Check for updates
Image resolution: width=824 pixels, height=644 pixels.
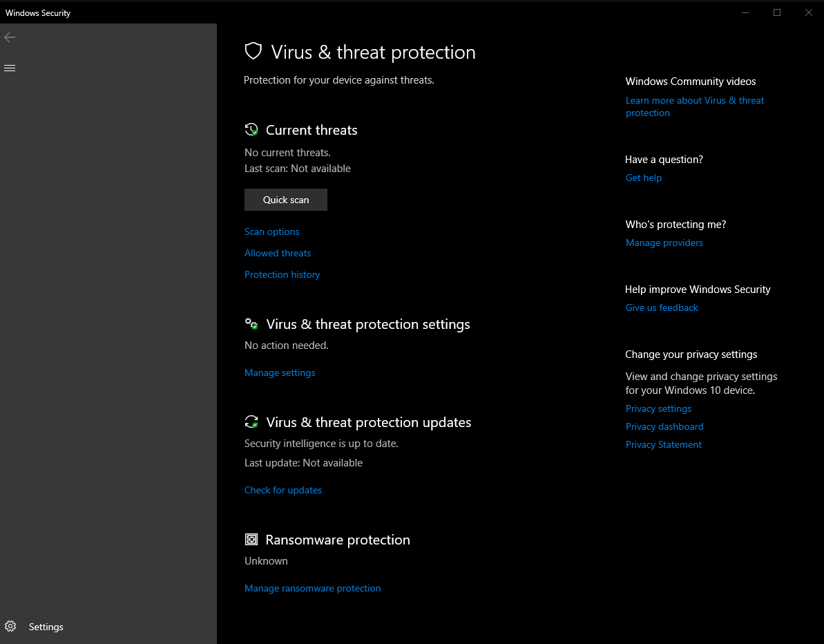pyautogui.click(x=282, y=490)
